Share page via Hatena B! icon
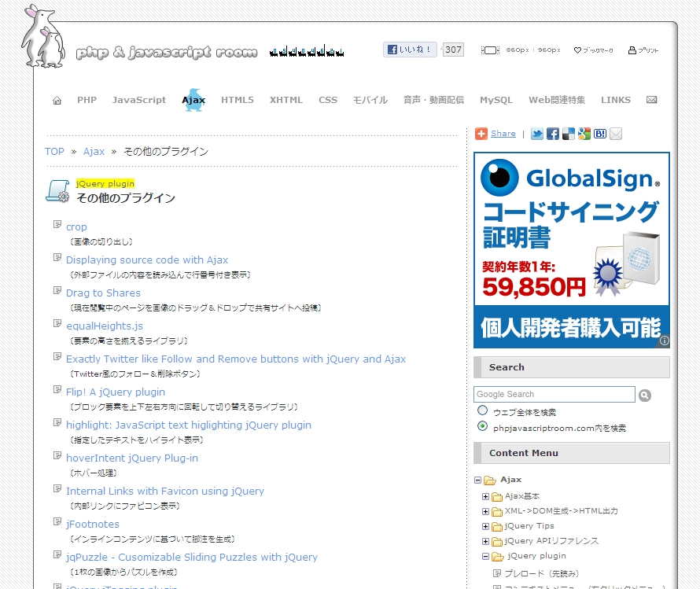The width and height of the screenshot is (700, 589). [x=600, y=134]
